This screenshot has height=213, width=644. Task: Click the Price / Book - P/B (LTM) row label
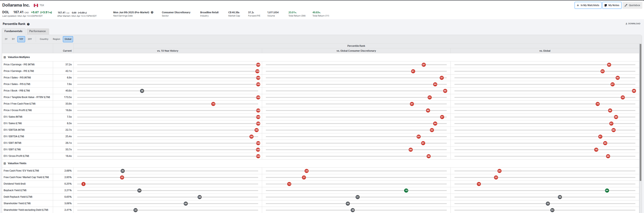click(17, 91)
